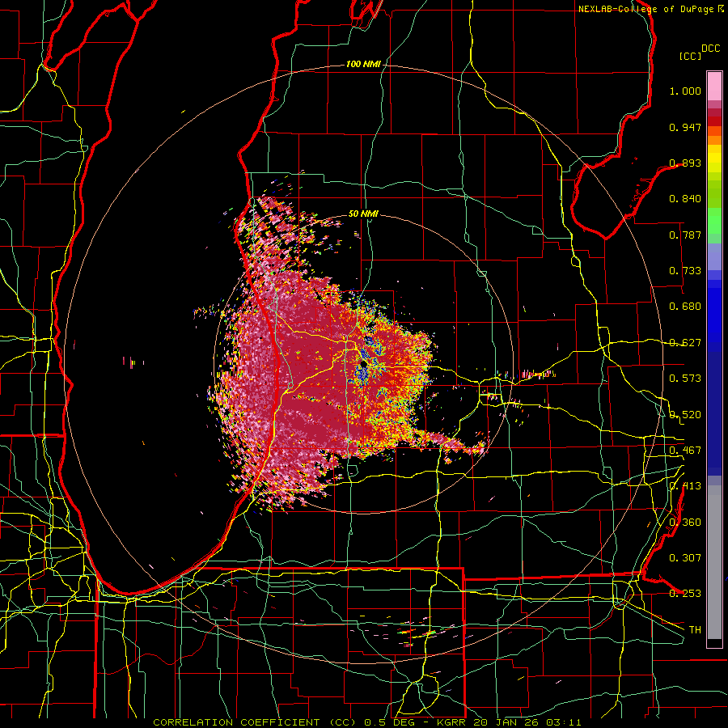Click the 0.573 legend value
This screenshot has height=728, width=728.
click(685, 379)
